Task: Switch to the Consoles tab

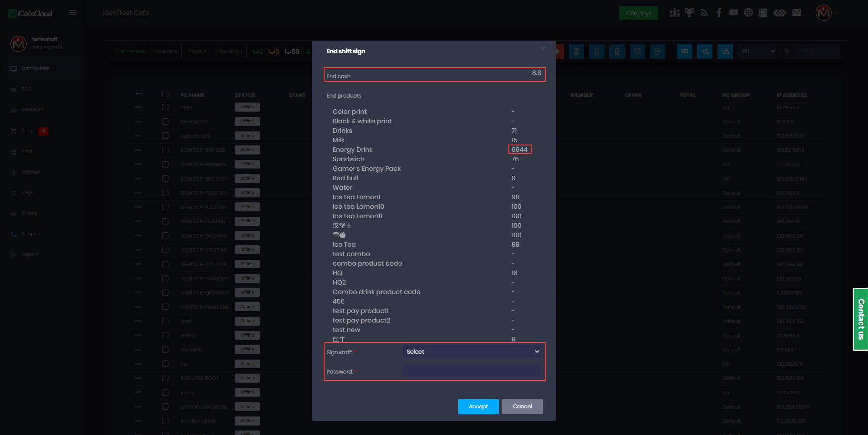Action: tap(165, 51)
